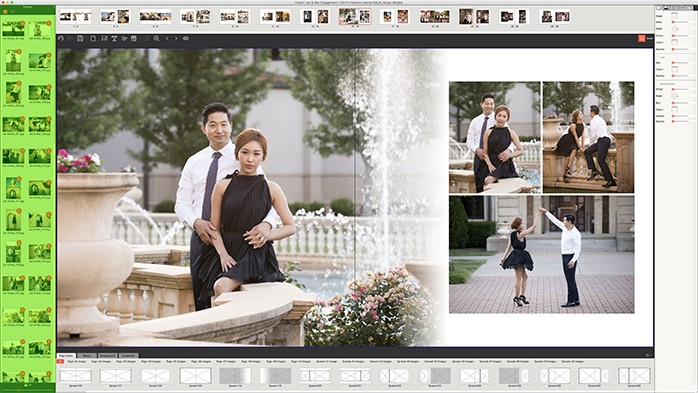Select the dancing couple photo on canvas
This screenshot has height=393, width=698.
(x=541, y=254)
